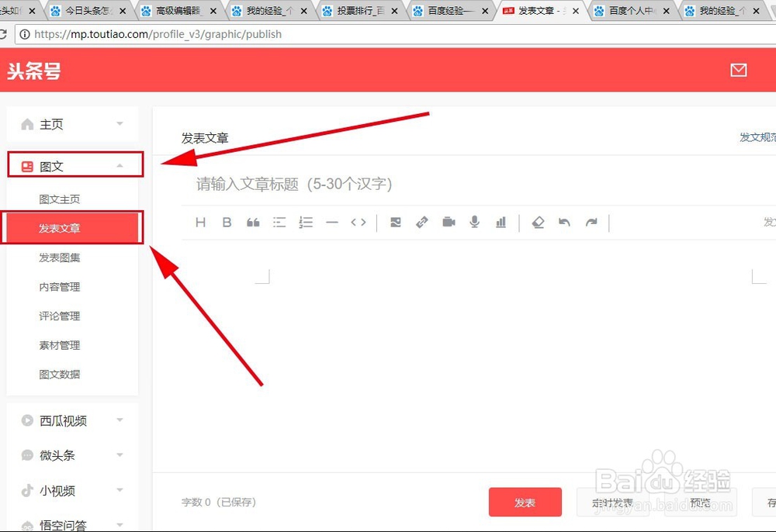Open 评论管理 in the sidebar
This screenshot has width=776, height=532.
(x=60, y=316)
